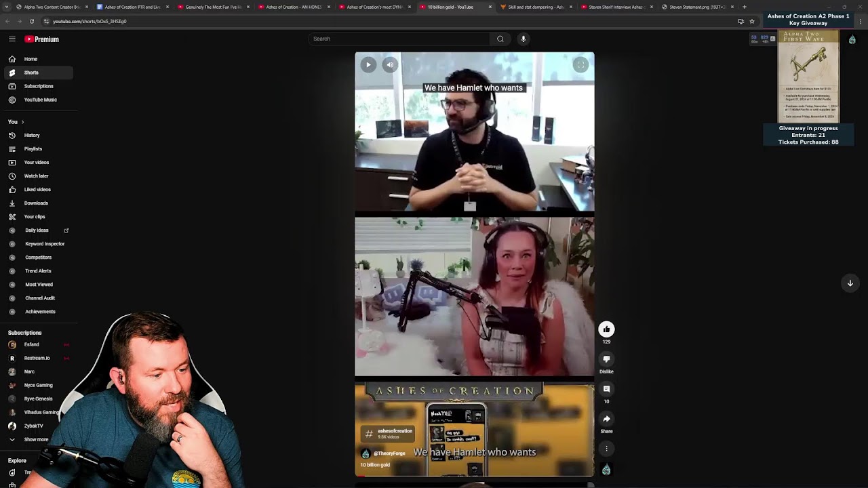This screenshot has width=868, height=488.
Task: Open the Short's comments
Action: pyautogui.click(x=606, y=389)
